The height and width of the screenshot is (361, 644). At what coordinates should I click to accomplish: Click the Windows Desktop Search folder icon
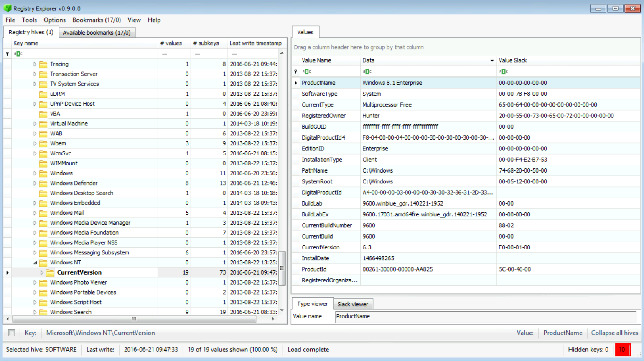[43, 193]
